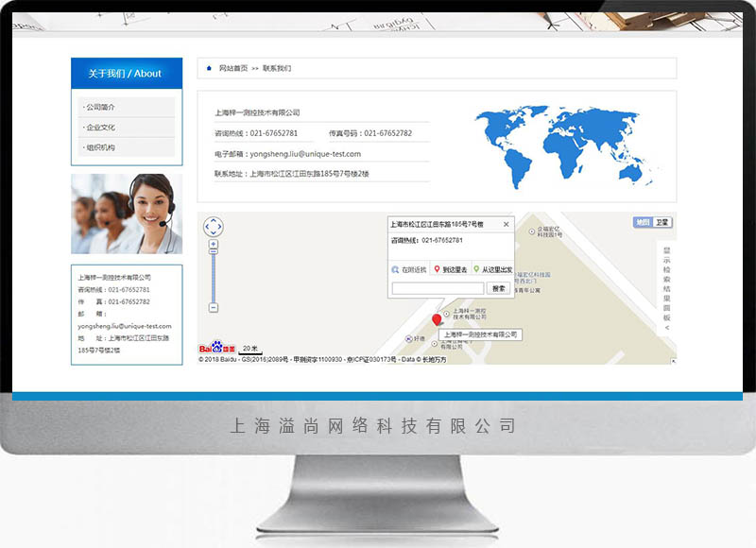Screen dimensions: 756x548
Task: Switch map to 卫星 satellite view
Action: (662, 223)
